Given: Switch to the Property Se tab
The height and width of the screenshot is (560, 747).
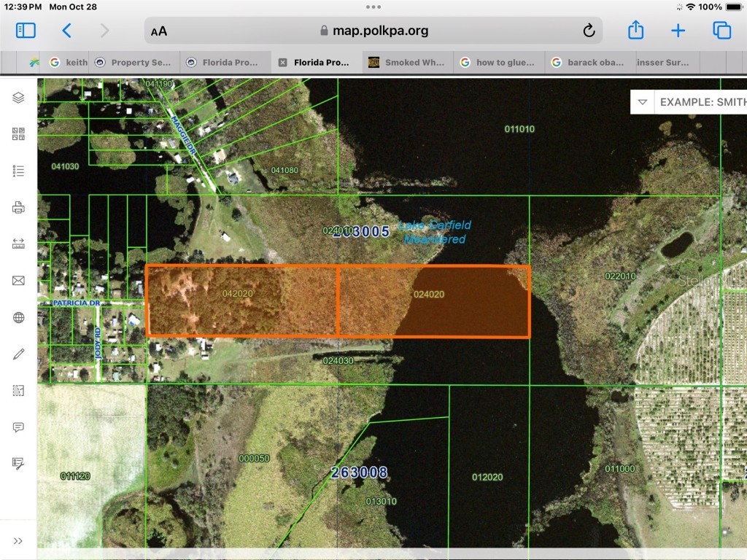Looking at the screenshot, I should (134, 62).
